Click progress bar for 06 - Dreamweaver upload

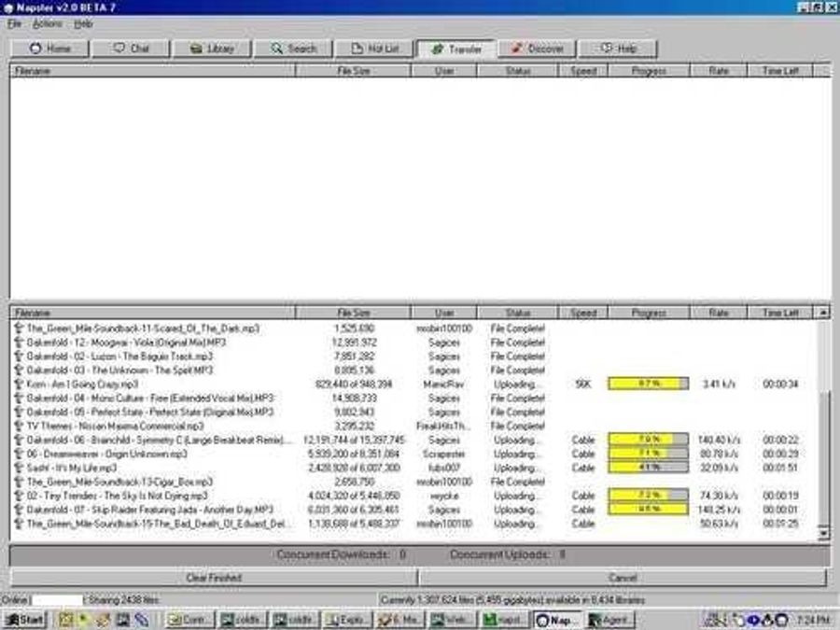pyautogui.click(x=649, y=454)
